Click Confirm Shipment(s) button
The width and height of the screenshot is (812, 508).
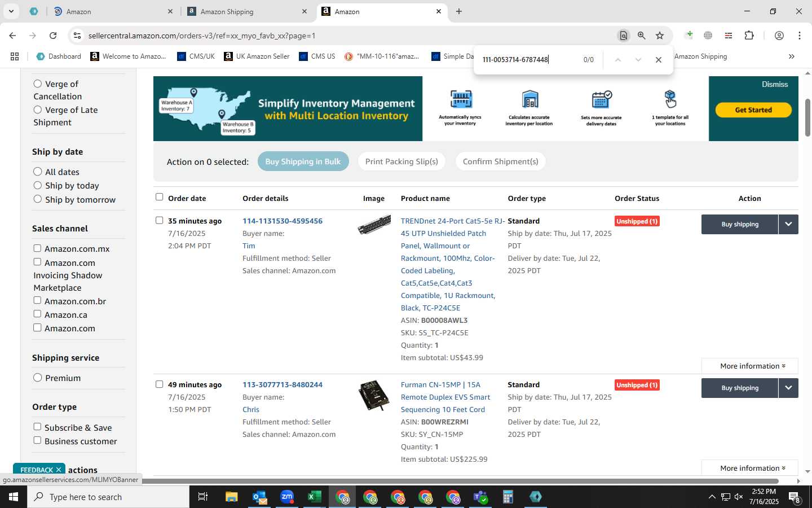tap(501, 161)
